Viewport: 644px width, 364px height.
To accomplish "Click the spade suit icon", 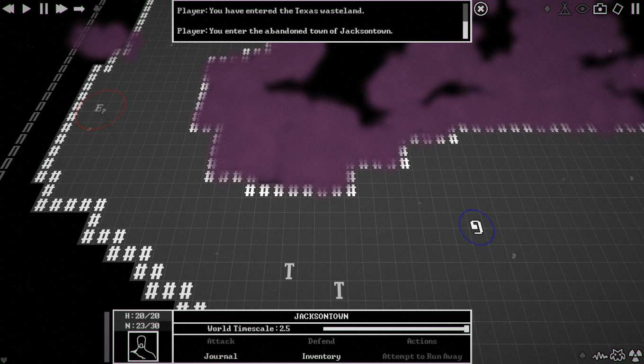I will pos(583,355).
